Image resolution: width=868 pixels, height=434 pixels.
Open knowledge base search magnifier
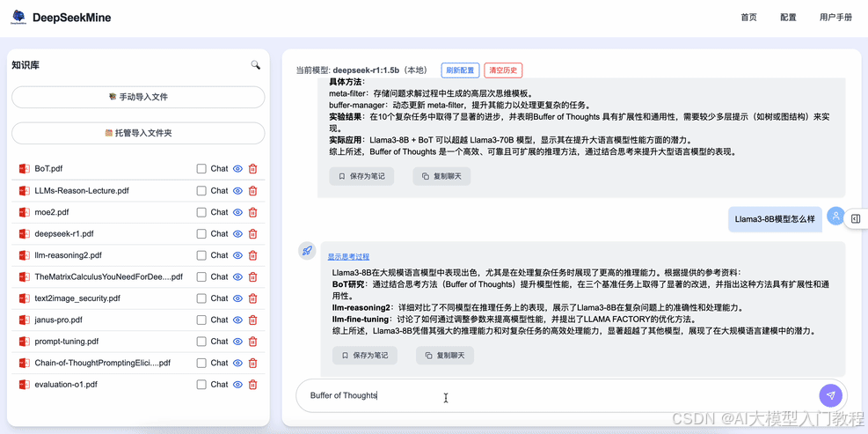255,65
